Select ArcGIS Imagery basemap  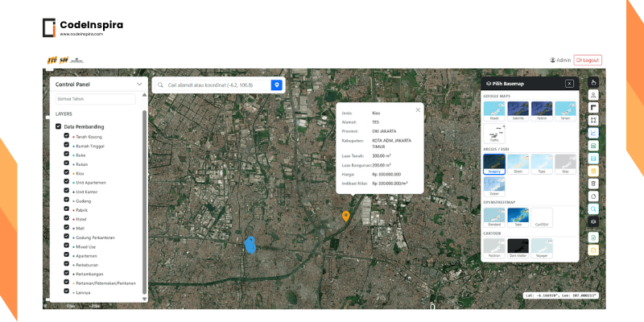pos(494,164)
